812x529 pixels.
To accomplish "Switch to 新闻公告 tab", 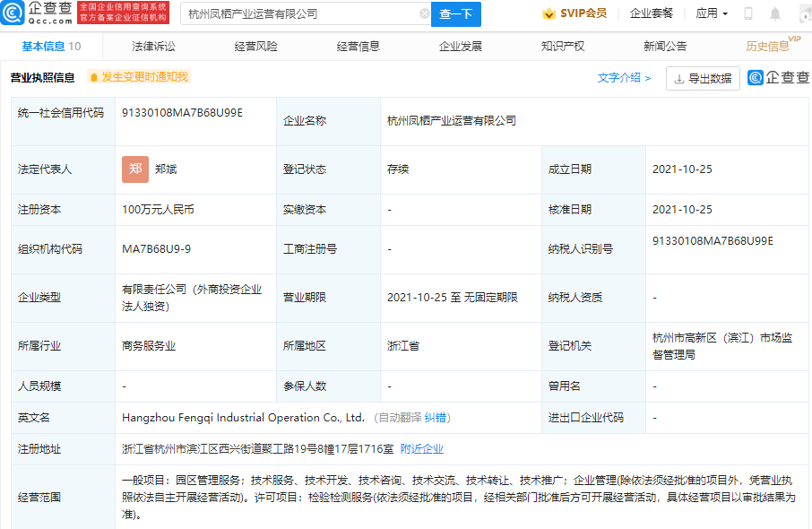I will [665, 46].
